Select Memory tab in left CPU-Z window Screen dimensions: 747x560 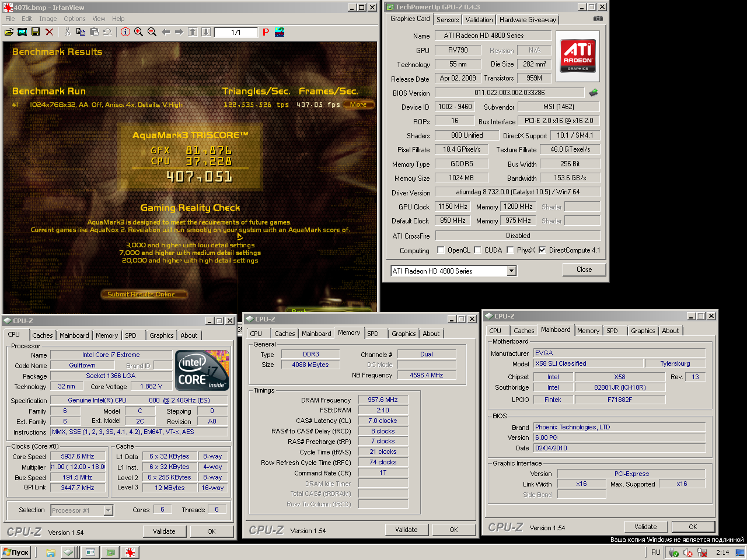click(x=107, y=335)
